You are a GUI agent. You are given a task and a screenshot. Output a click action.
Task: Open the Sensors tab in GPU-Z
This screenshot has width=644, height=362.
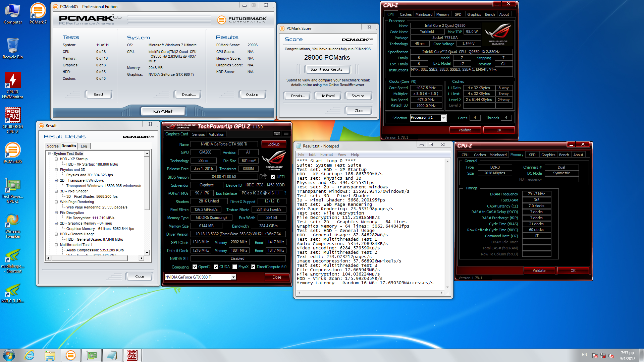click(x=198, y=134)
